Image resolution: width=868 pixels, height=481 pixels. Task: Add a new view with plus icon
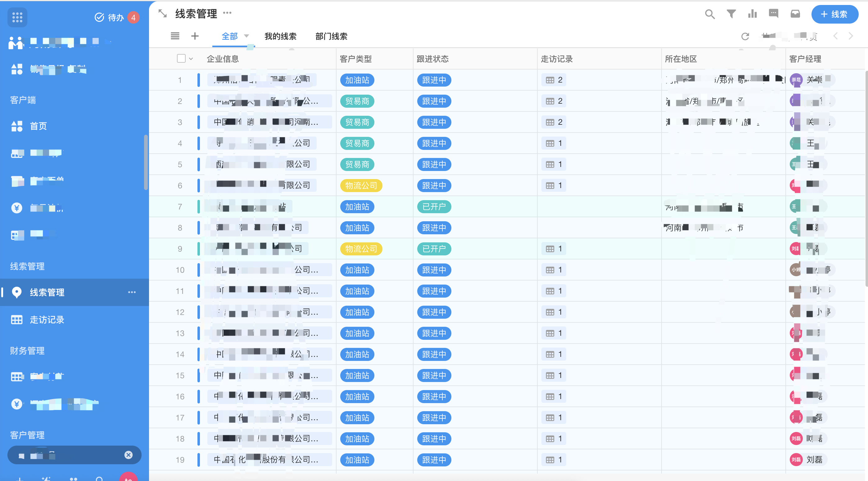pos(195,36)
